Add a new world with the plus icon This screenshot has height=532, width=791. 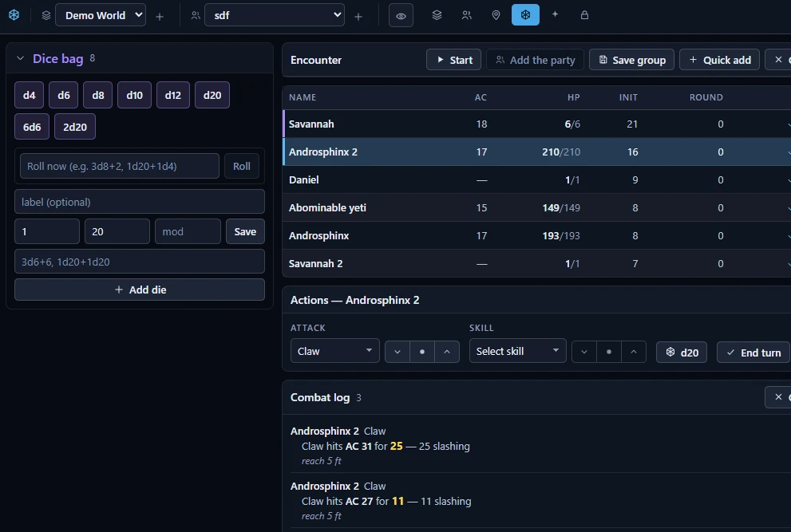coord(160,17)
